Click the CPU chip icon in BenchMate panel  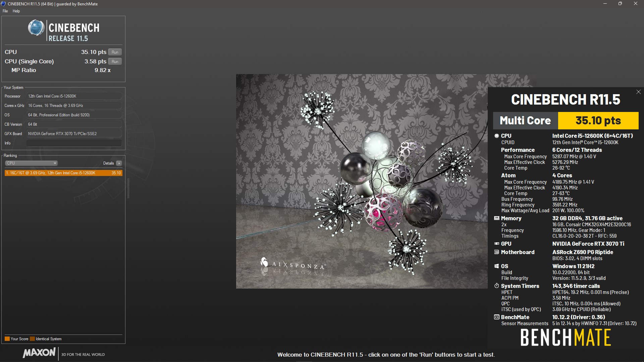pyautogui.click(x=496, y=136)
